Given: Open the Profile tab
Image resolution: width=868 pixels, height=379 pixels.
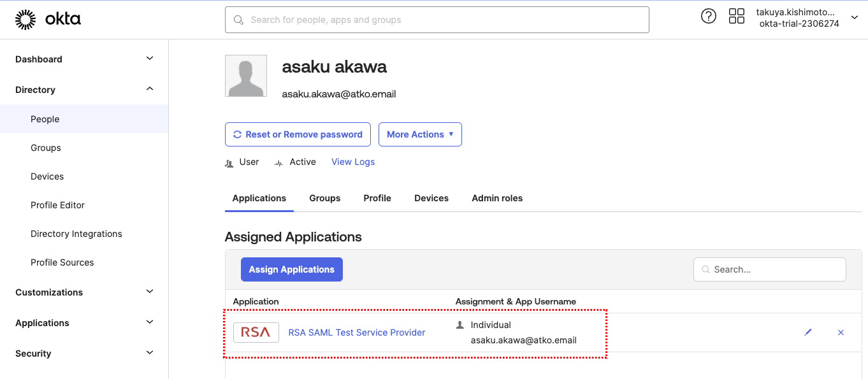Looking at the screenshot, I should click(377, 198).
